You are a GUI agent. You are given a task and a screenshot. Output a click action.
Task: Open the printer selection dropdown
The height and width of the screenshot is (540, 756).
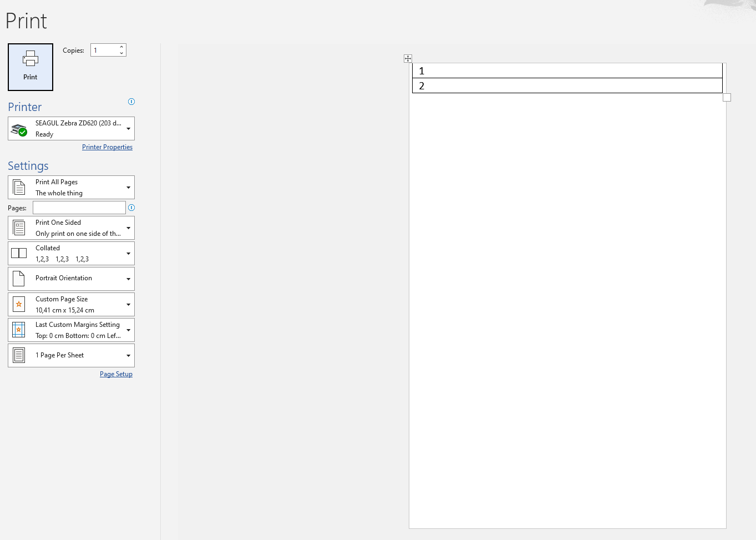[x=128, y=128]
